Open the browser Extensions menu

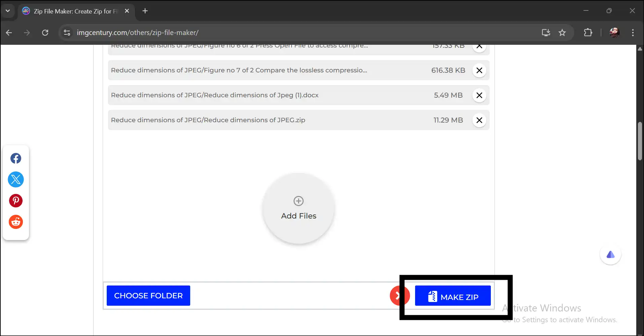click(588, 33)
